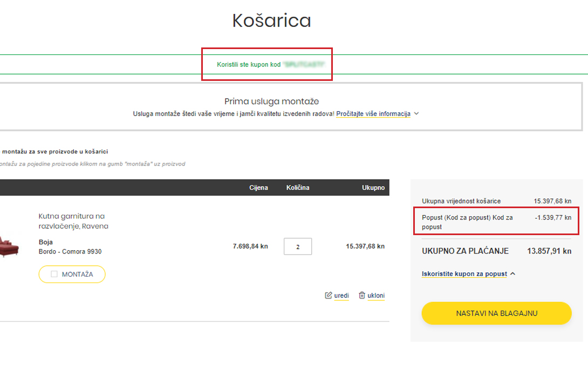The height and width of the screenshot is (371, 588).
Task: Click the Količina column header
Action: (298, 188)
